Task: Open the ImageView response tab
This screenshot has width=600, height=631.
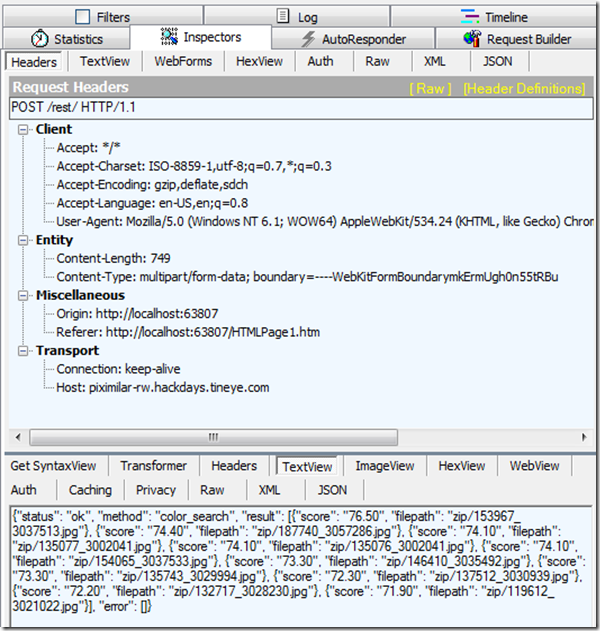Action: (x=385, y=466)
